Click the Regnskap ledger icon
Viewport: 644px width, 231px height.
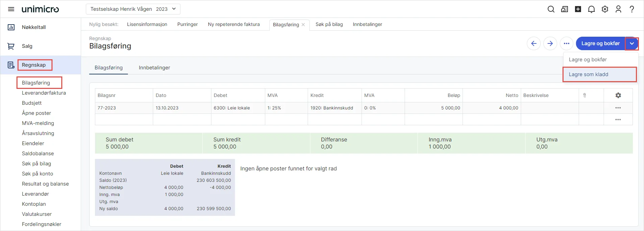pyautogui.click(x=11, y=65)
